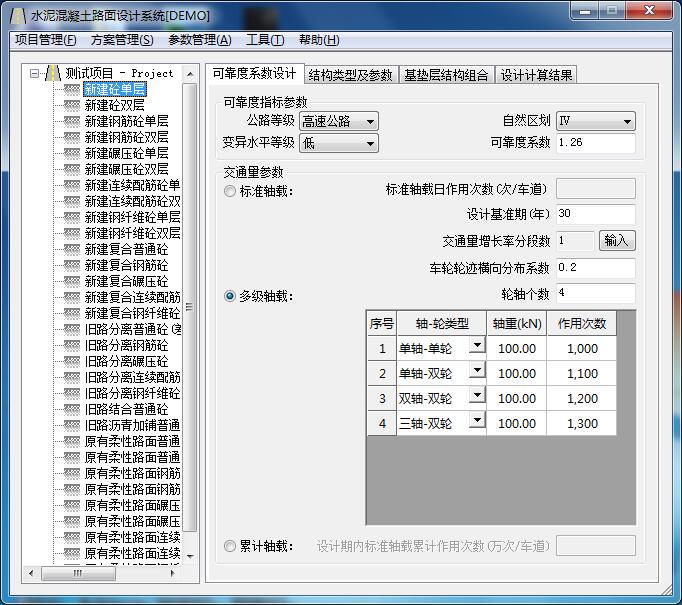The image size is (682, 605).
Task: Click tree scrollbar up arrow
Action: (190, 74)
